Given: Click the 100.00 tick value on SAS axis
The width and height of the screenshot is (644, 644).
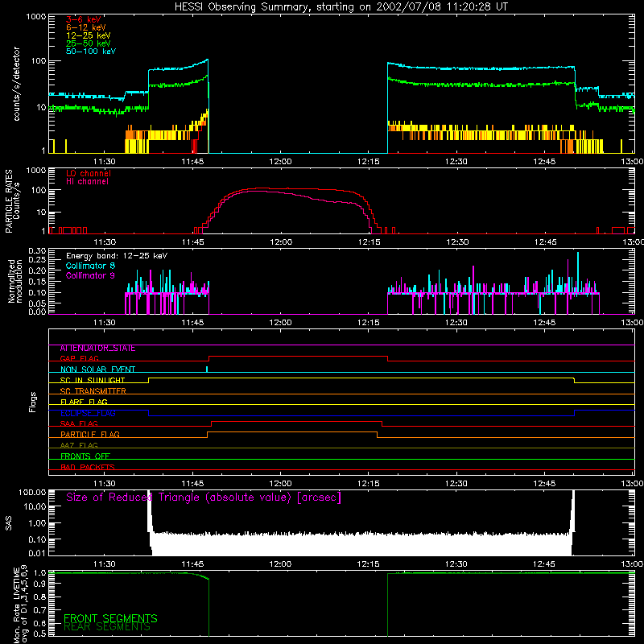Looking at the screenshot, I should [32, 493].
